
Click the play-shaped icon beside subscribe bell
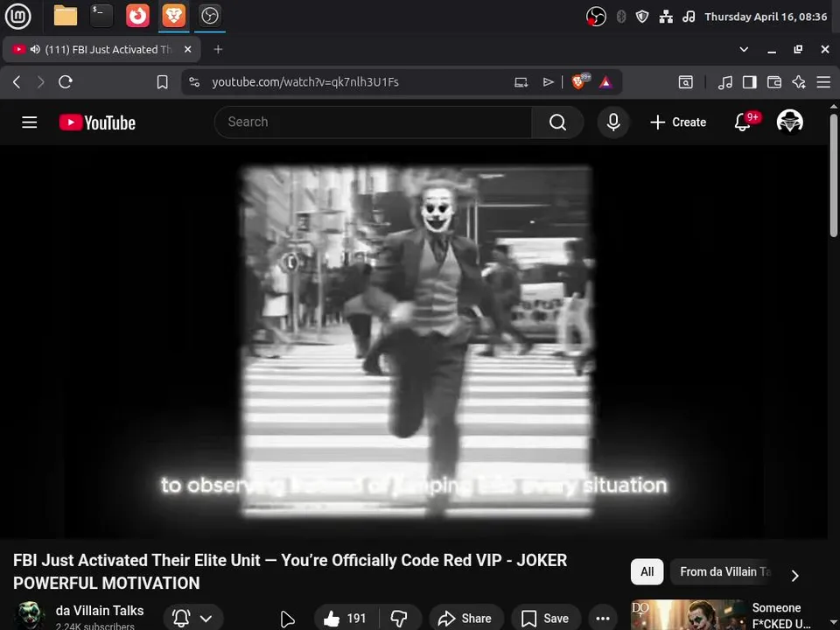pos(288,619)
